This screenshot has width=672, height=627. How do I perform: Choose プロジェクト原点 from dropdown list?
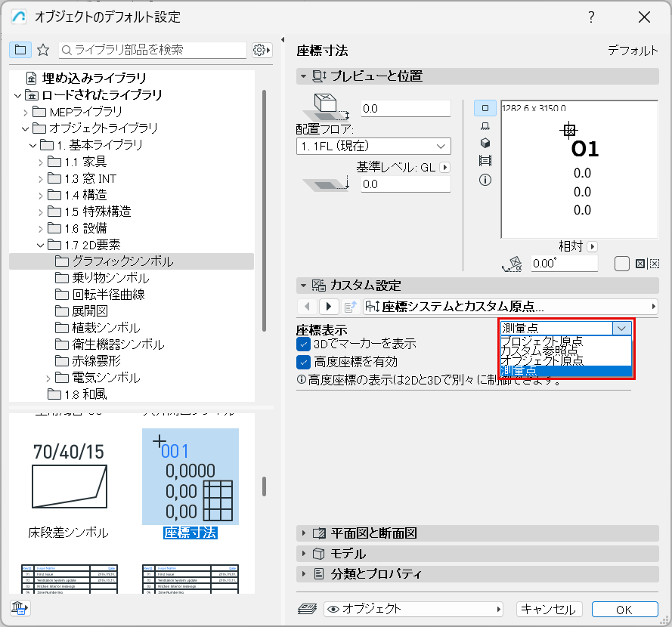(565, 341)
